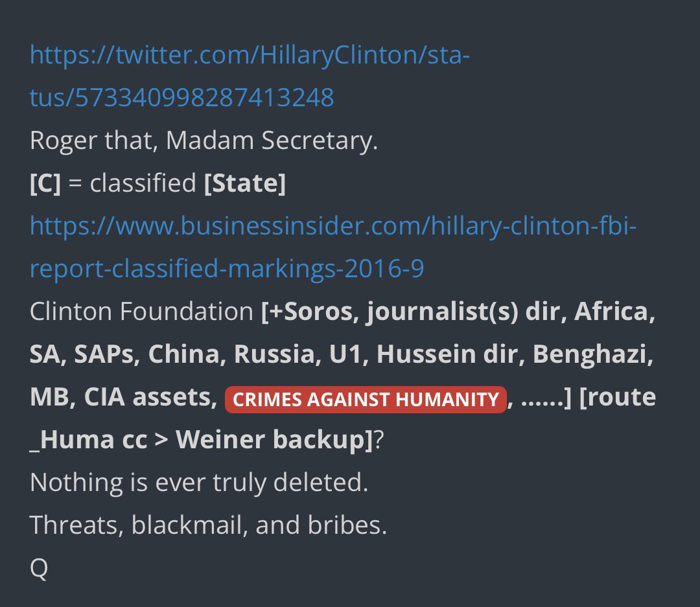Click the bold '[route' text

618,398
